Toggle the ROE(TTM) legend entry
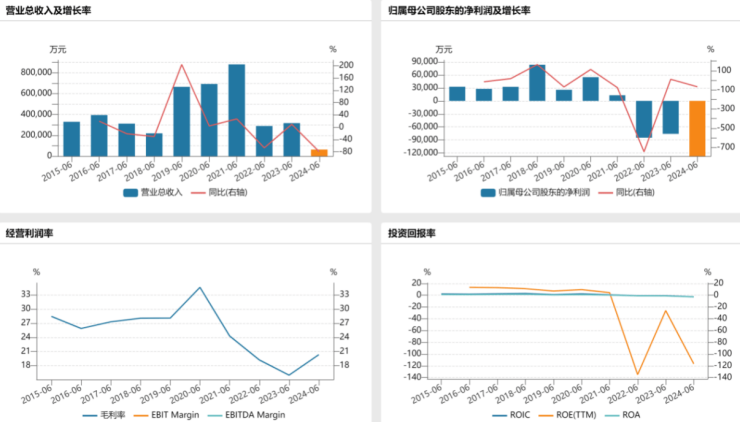The width and height of the screenshot is (740, 422). pos(567,415)
